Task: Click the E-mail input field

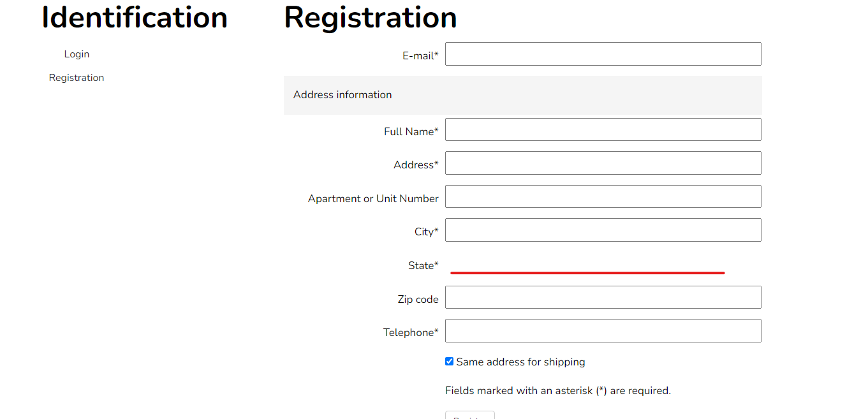Action: coord(603,54)
